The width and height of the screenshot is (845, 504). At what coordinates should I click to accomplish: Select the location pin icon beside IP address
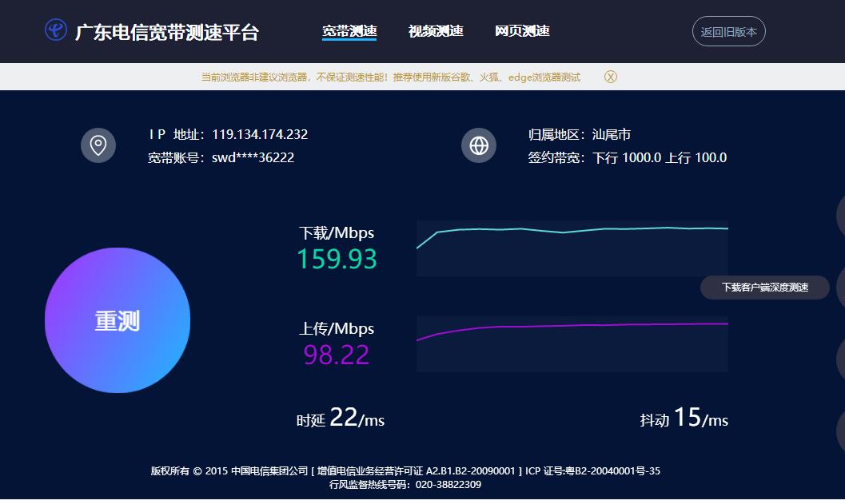(x=98, y=145)
